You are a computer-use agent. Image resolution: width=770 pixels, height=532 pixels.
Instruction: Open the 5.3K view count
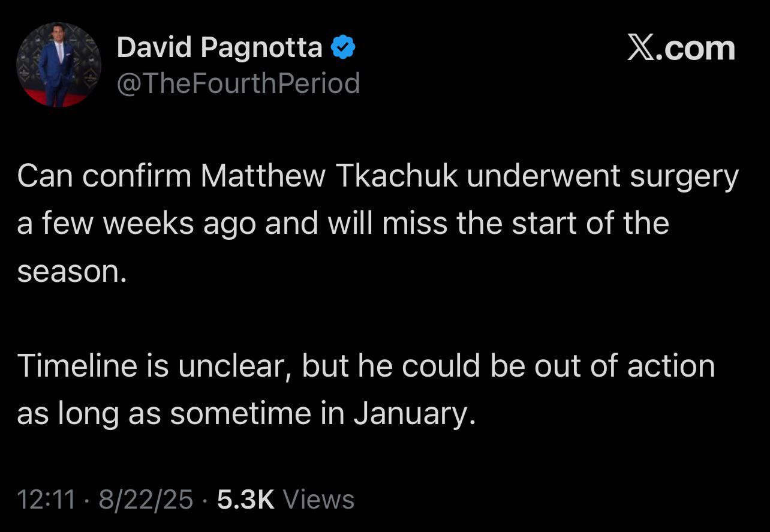pyautogui.click(x=246, y=500)
